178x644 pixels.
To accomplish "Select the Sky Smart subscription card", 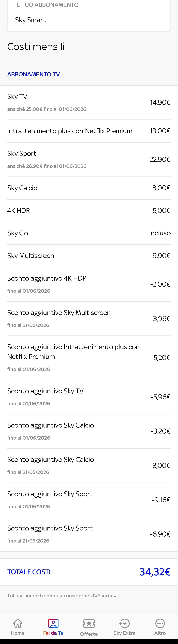I will click(89, 16).
